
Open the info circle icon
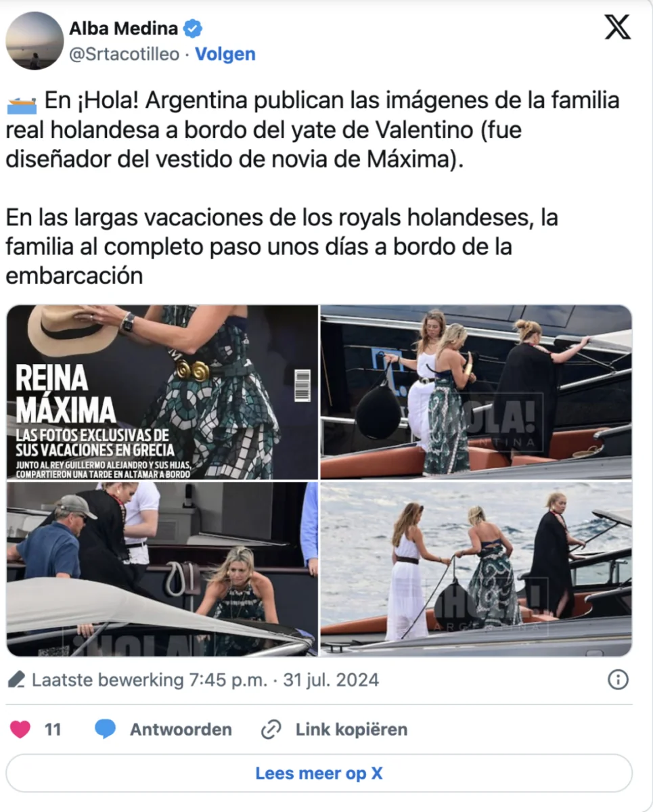point(618,680)
